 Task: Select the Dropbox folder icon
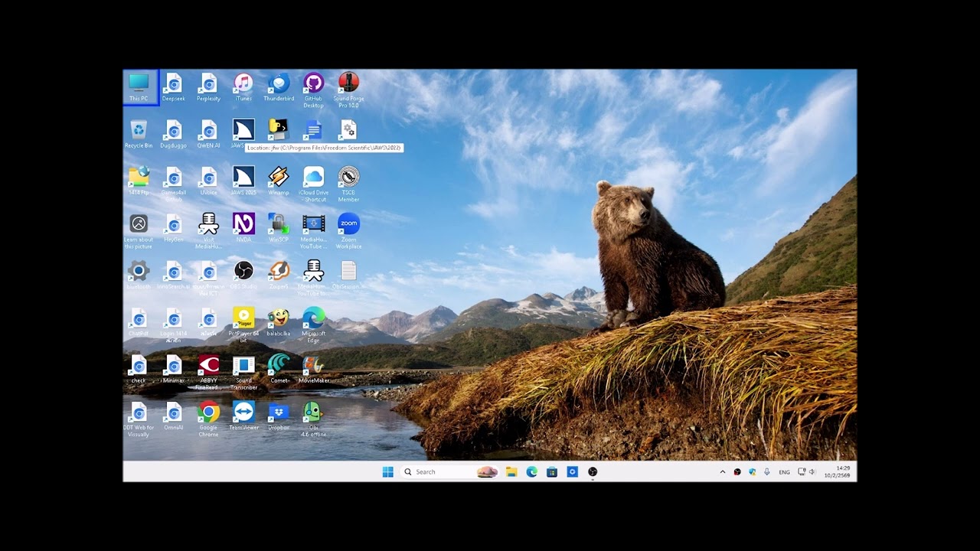pos(279,416)
